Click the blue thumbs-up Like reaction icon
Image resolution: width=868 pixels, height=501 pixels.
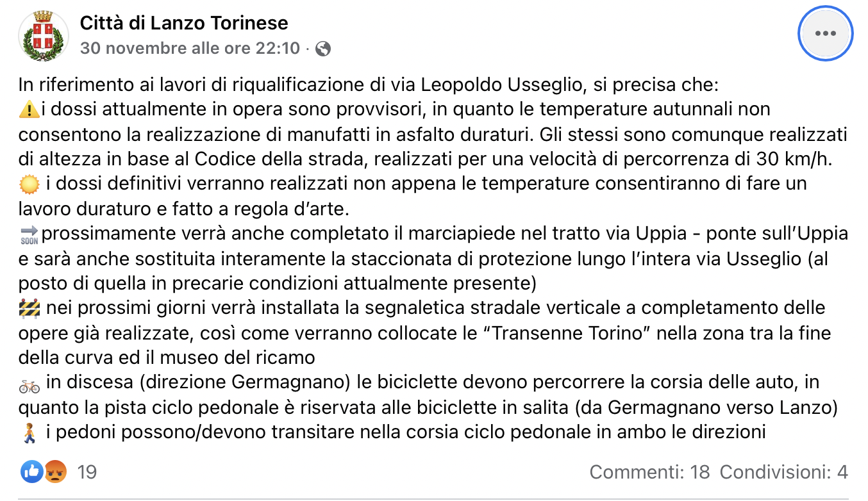point(32,472)
